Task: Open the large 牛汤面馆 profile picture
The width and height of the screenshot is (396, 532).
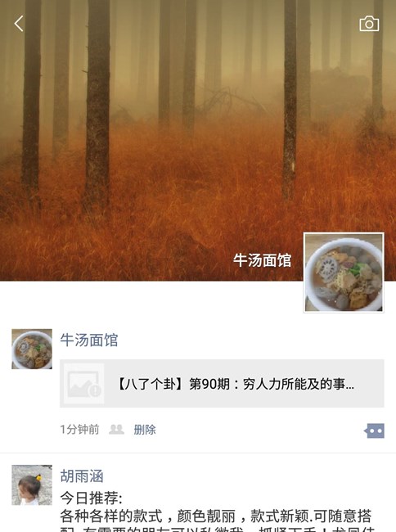Action: coord(344,273)
